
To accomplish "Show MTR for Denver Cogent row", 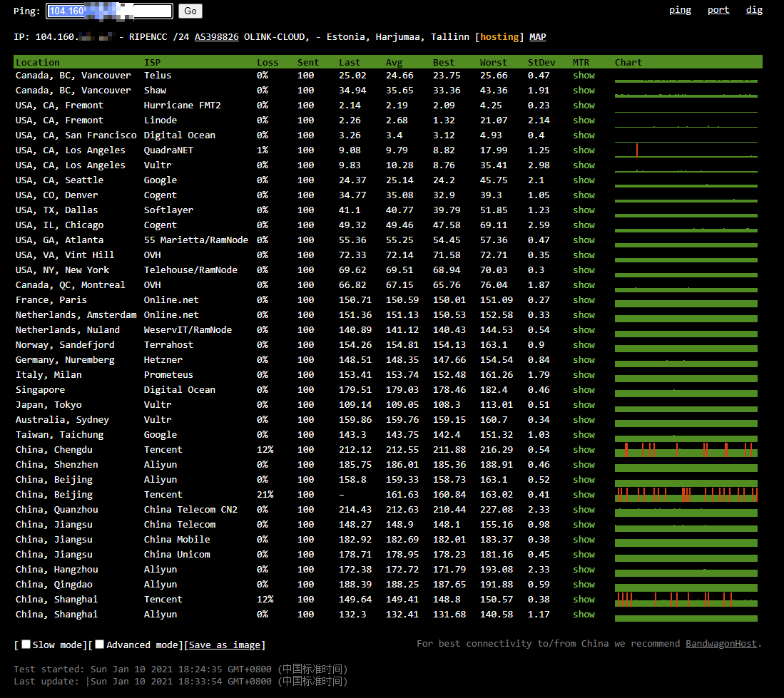I will coord(584,195).
